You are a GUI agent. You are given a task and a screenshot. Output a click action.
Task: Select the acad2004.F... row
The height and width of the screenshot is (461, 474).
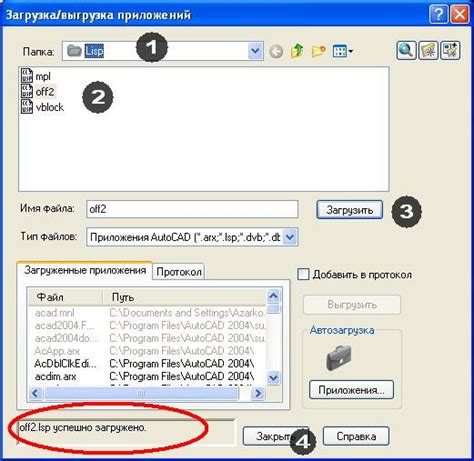pyautogui.click(x=147, y=325)
